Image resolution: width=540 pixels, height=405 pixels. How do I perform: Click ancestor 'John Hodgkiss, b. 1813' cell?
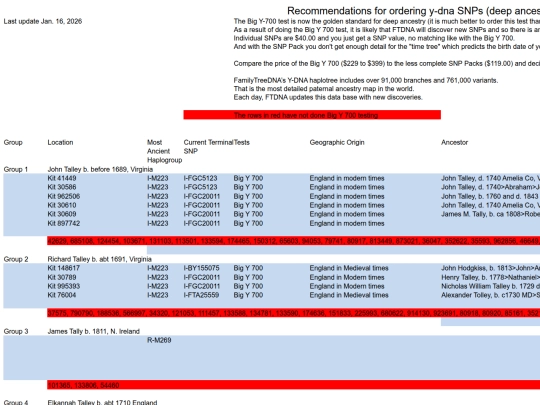coord(490,268)
